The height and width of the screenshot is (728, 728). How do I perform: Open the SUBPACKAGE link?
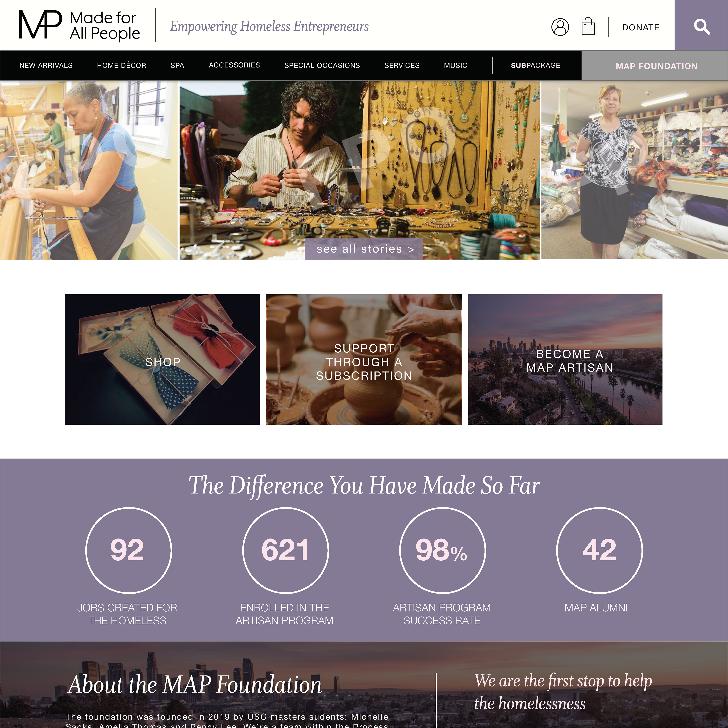(x=535, y=66)
